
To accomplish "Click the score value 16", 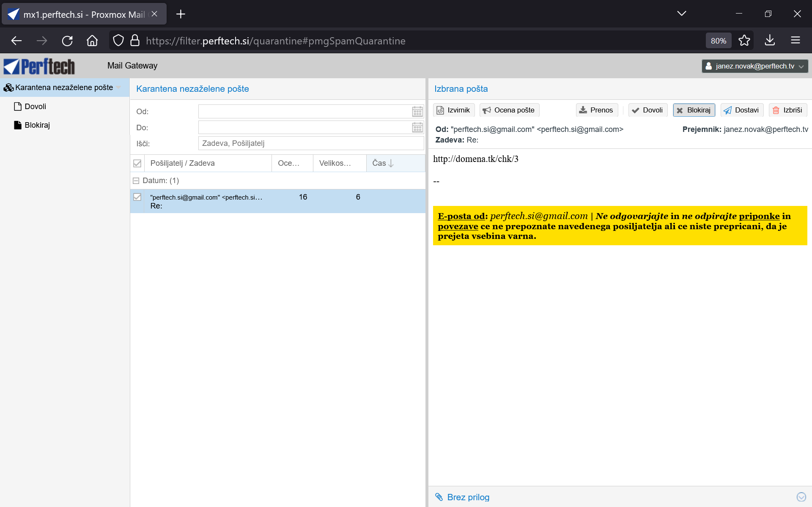I will click(303, 197).
